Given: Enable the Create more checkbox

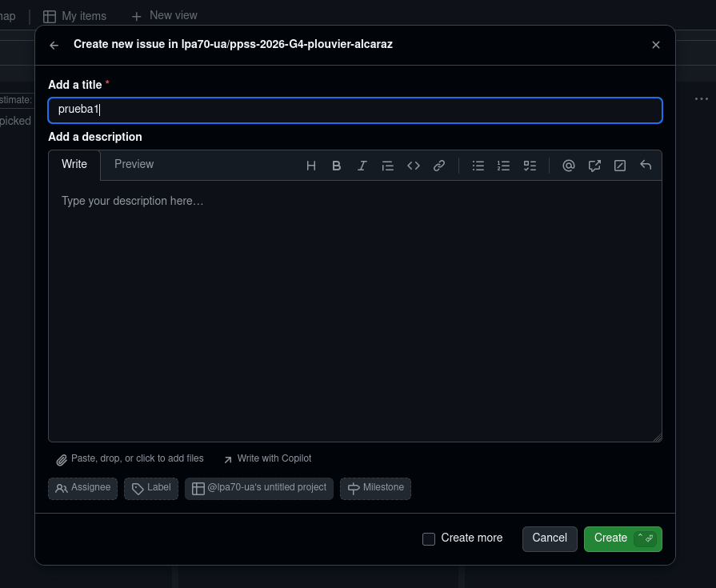Looking at the screenshot, I should pos(429,538).
